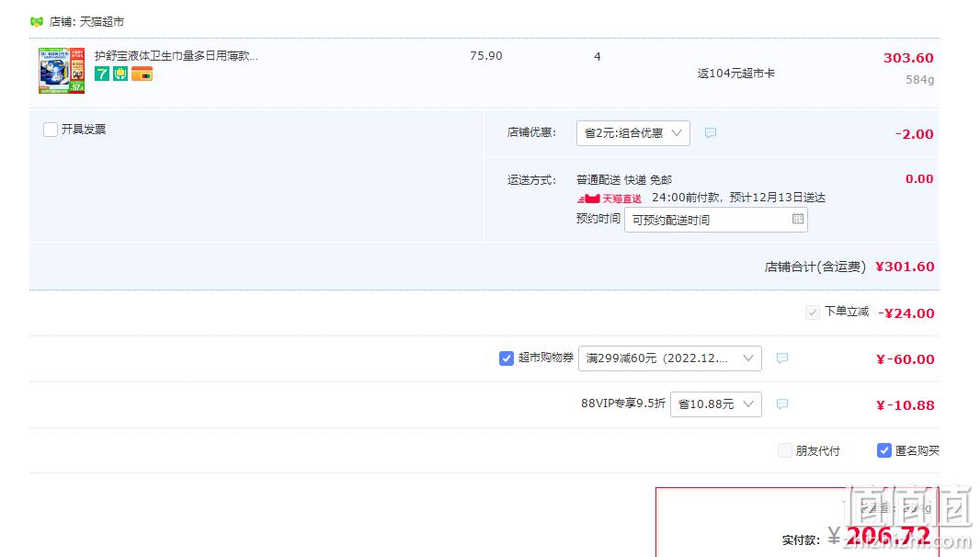Click the 普通配送 快递 免邮 shipping text
980x557 pixels.
point(623,180)
